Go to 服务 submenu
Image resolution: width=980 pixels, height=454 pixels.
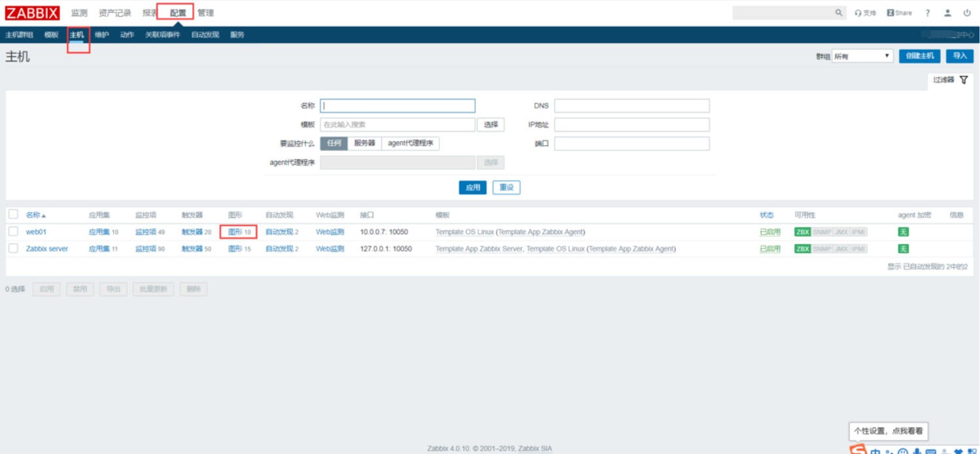[237, 35]
